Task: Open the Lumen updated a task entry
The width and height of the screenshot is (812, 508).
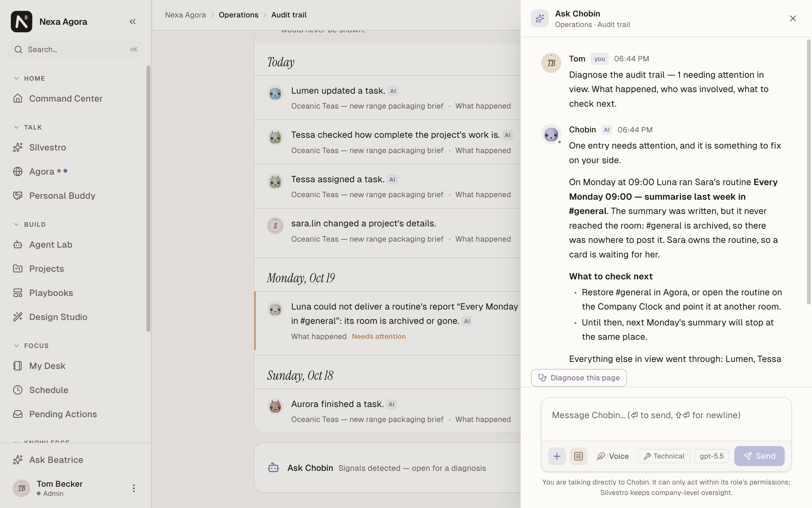Action: pyautogui.click(x=388, y=98)
